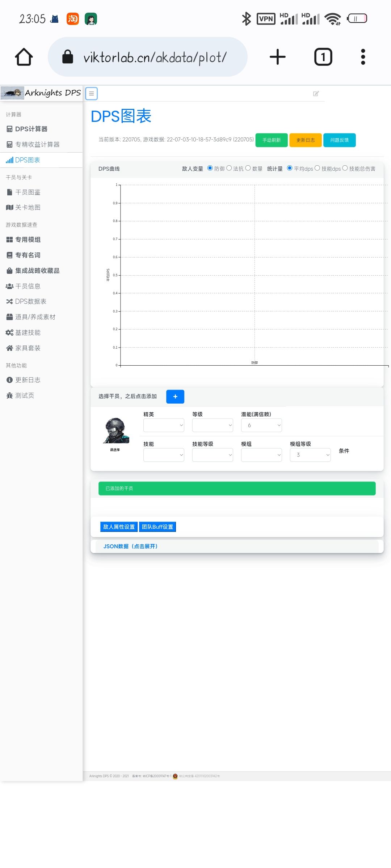Open 敌人属性设置 button
Viewport: 391px width, 868px height.
coord(119,527)
